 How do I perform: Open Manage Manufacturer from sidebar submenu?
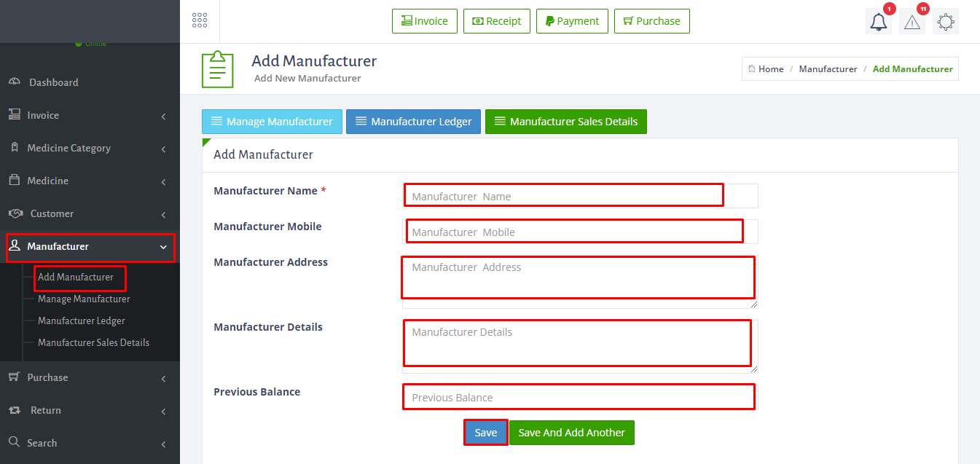(84, 299)
